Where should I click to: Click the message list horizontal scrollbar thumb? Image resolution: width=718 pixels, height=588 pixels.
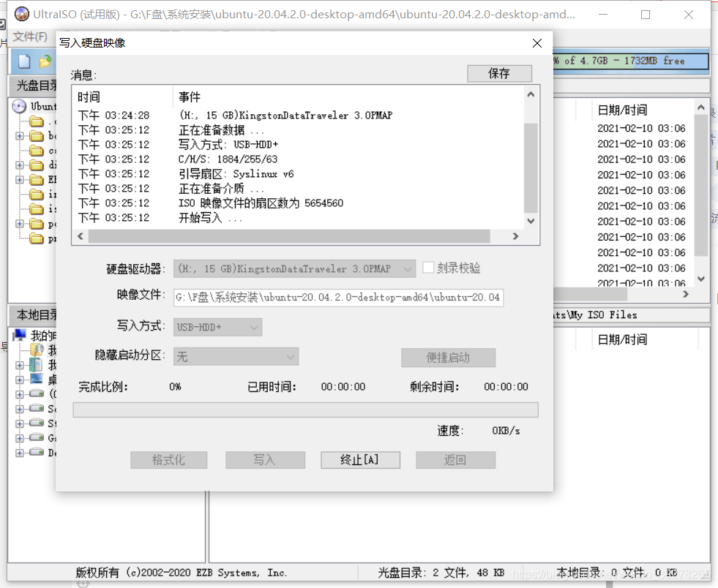289,236
